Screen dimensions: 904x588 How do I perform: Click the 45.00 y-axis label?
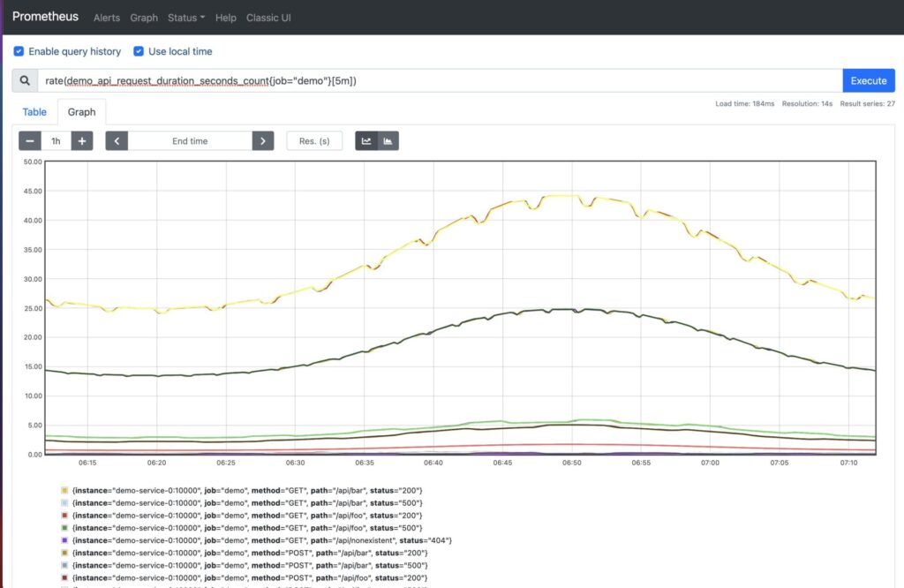(33, 191)
